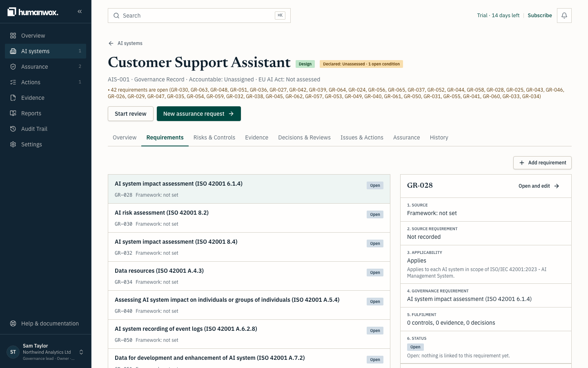Screen dimensions: 588x368
Task: Click the Settings gear icon
Action: 13,144
